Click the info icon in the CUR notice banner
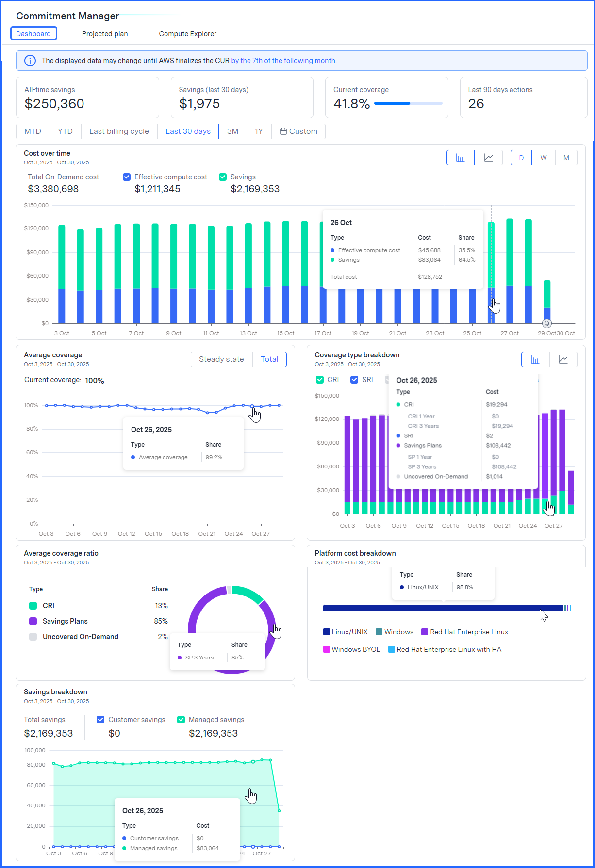Screen dimensions: 595x868 (30, 61)
